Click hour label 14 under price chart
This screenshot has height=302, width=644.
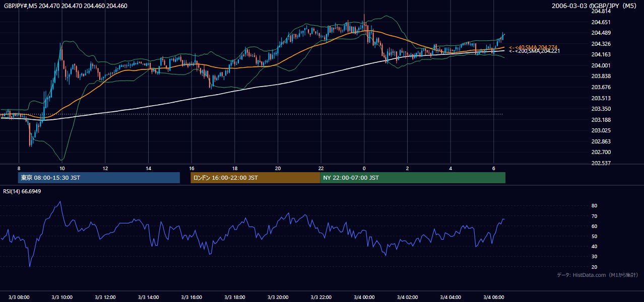(x=148, y=168)
